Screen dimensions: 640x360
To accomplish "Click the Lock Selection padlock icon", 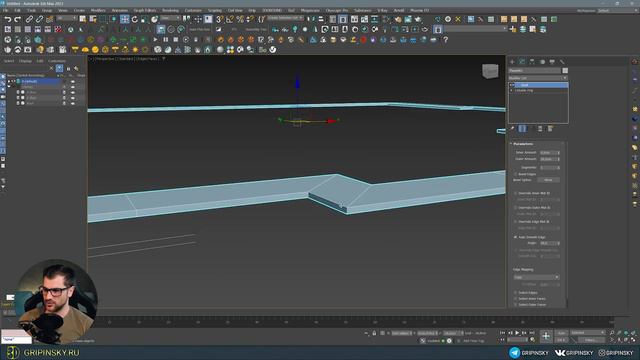I will (374, 333).
